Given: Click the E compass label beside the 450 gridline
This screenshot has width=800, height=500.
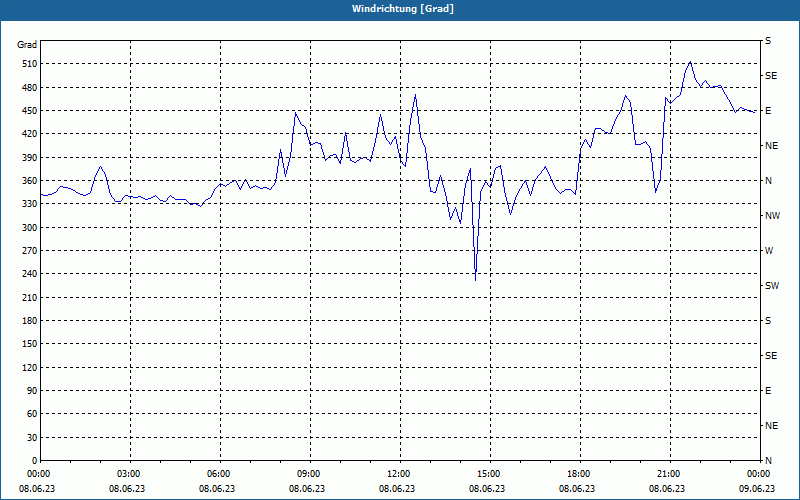Looking at the screenshot, I should pyautogui.click(x=768, y=111).
